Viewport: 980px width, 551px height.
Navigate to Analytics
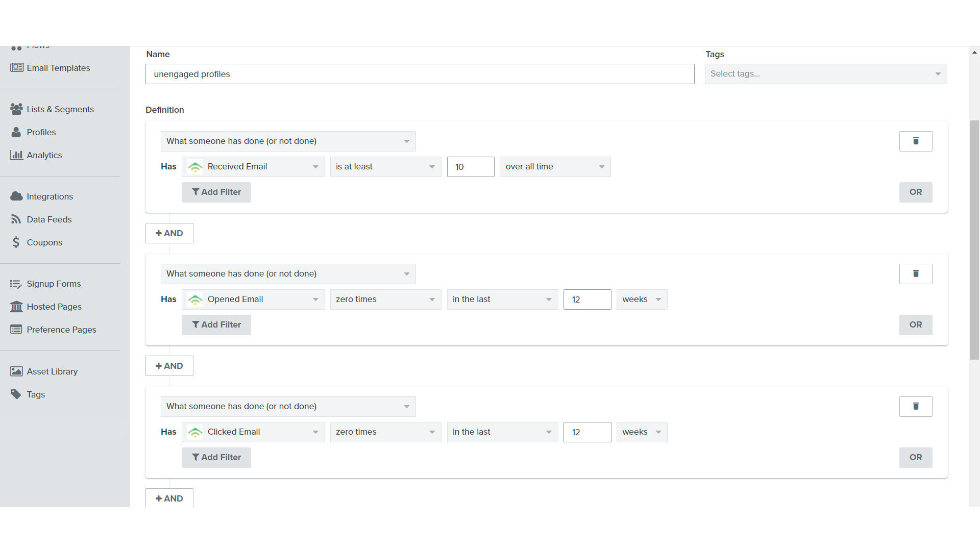click(x=44, y=155)
